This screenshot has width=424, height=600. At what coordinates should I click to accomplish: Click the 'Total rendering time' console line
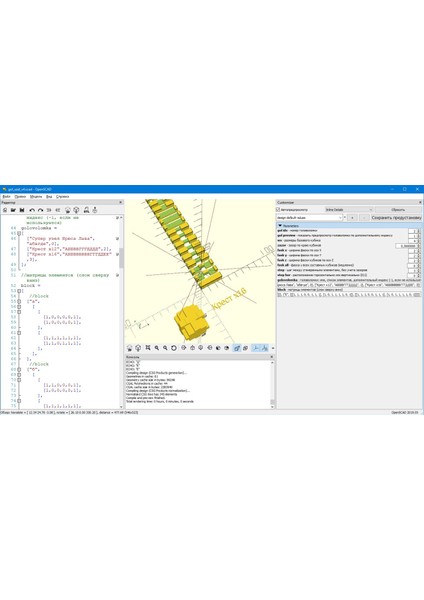[160, 402]
